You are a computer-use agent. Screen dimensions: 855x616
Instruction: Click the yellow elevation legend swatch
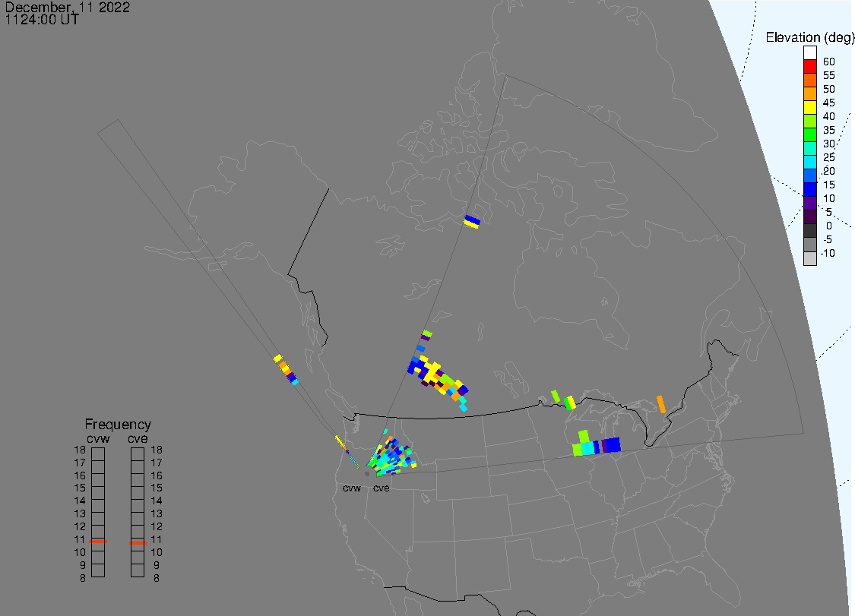coord(810,107)
